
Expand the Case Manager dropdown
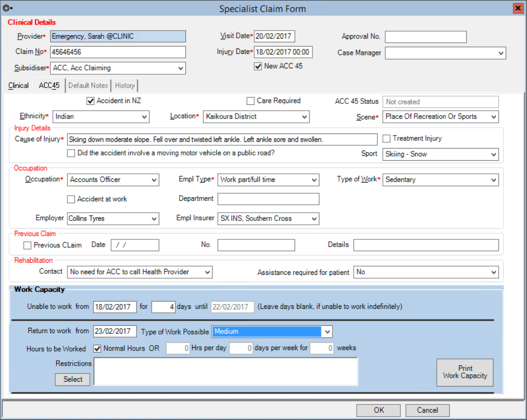point(501,53)
